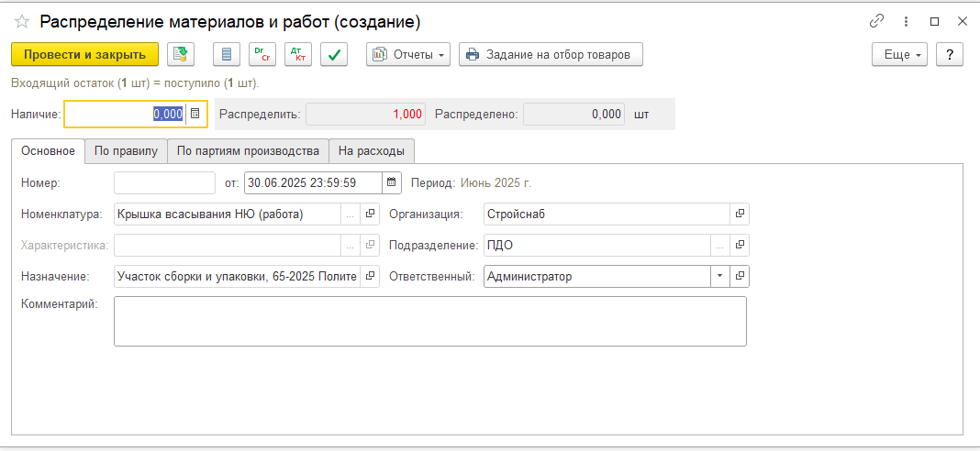
Task: Expand the Еще menu
Action: click(x=899, y=55)
